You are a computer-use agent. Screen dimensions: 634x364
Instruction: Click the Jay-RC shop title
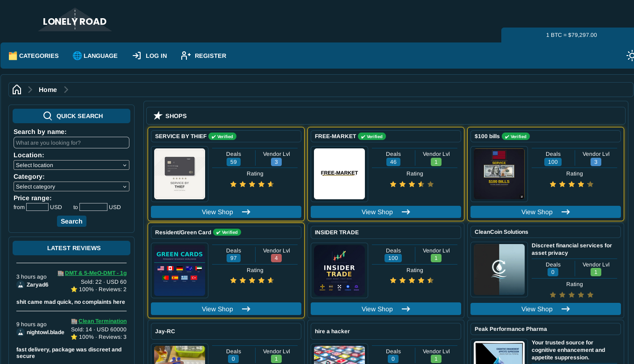[165, 331]
